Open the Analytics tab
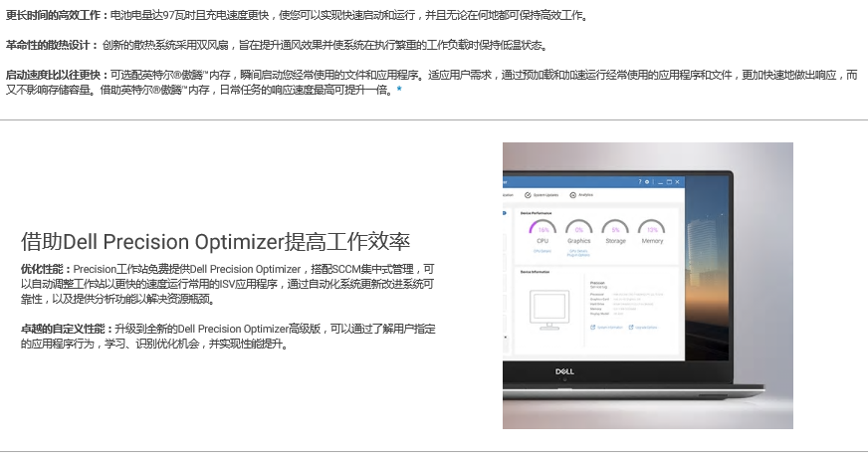 click(581, 194)
